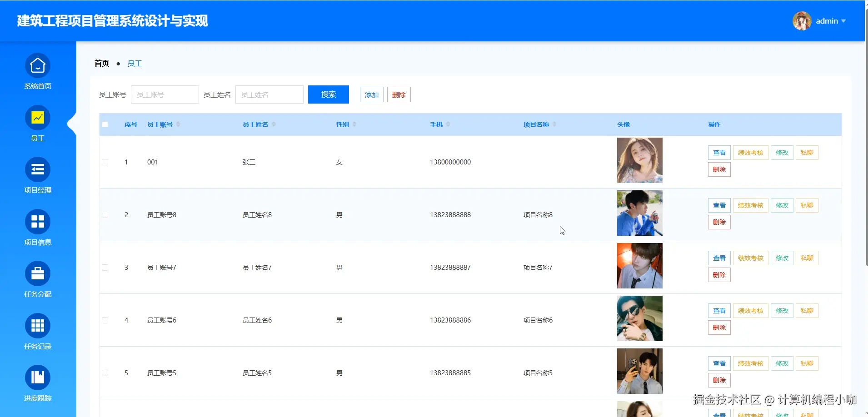Click 私聊 for 员工姓名7
Image resolution: width=868 pixels, height=417 pixels.
click(807, 258)
